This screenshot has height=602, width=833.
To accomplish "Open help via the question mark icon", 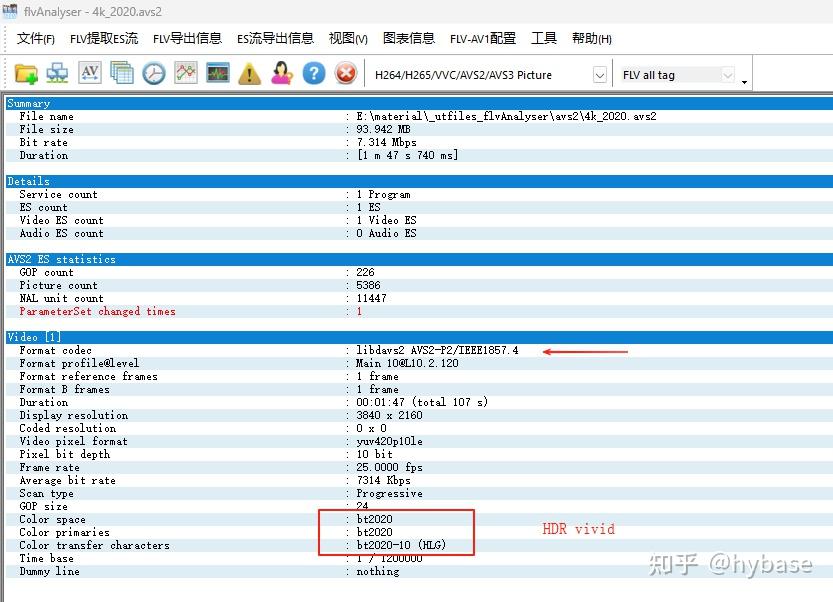I will [x=313, y=72].
